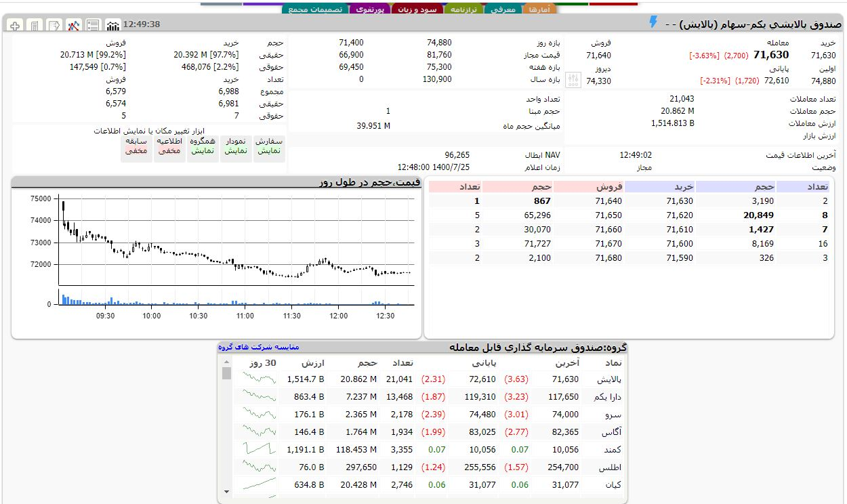Click the bar chart market icon beside the clock
Image resolution: width=847 pixels, height=504 pixels.
point(113,26)
